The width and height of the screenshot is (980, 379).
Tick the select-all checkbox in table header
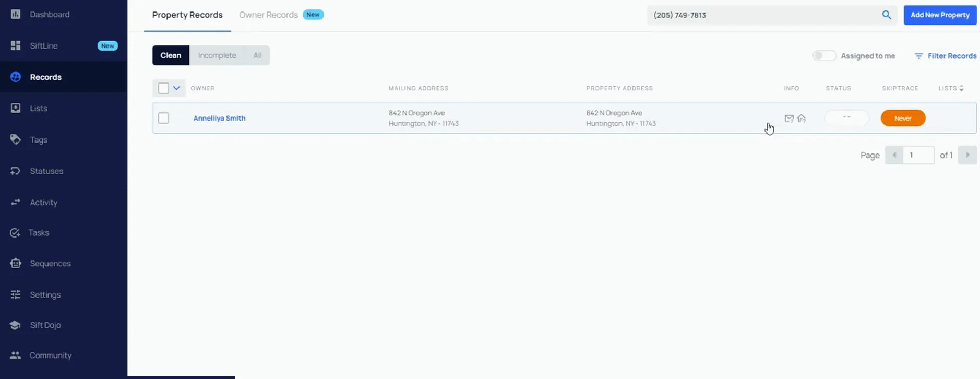163,88
